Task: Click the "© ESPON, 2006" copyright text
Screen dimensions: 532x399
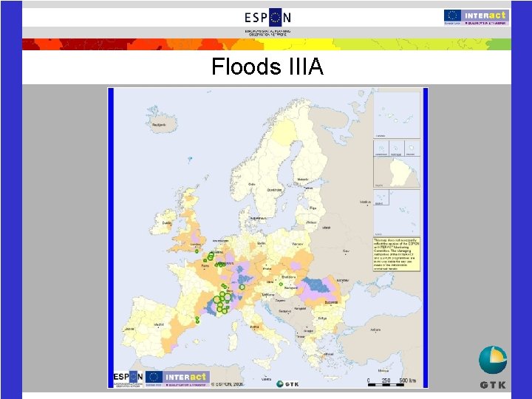Action: click(228, 384)
